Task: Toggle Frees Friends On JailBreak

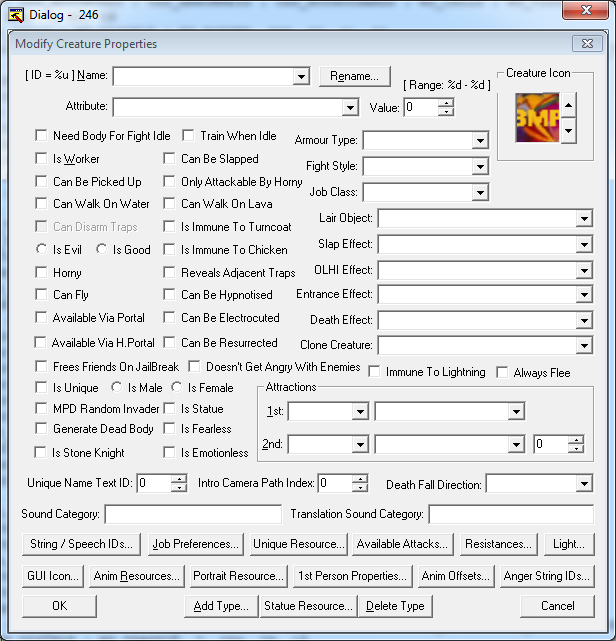Action: [x=41, y=366]
